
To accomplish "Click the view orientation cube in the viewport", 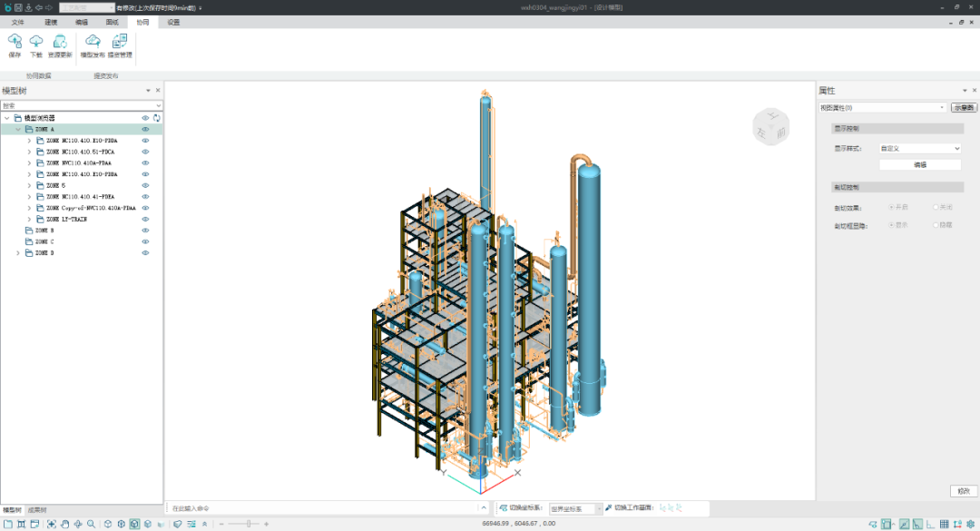I will pyautogui.click(x=771, y=127).
